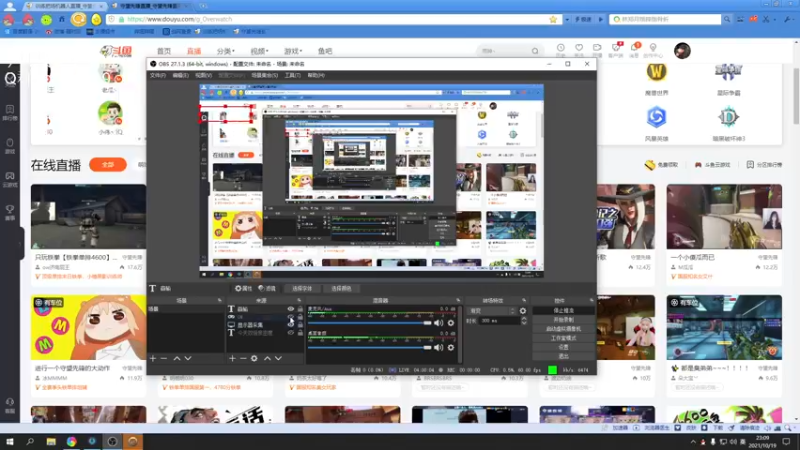Toggle visibility of display capture source
800x450 pixels.
[x=291, y=325]
